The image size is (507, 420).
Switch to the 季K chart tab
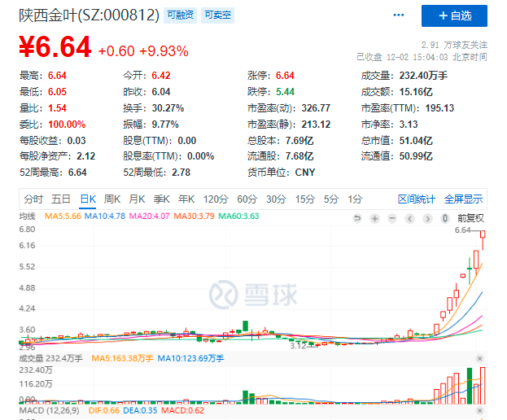pyautogui.click(x=161, y=199)
